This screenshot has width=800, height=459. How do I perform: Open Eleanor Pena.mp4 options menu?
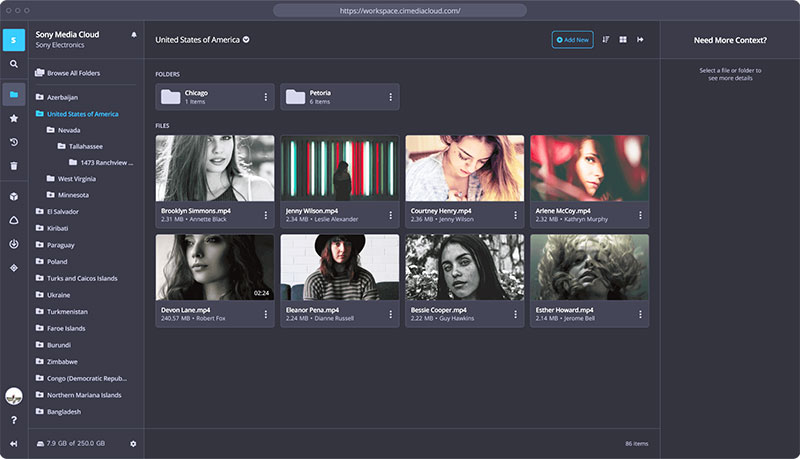pyautogui.click(x=390, y=315)
